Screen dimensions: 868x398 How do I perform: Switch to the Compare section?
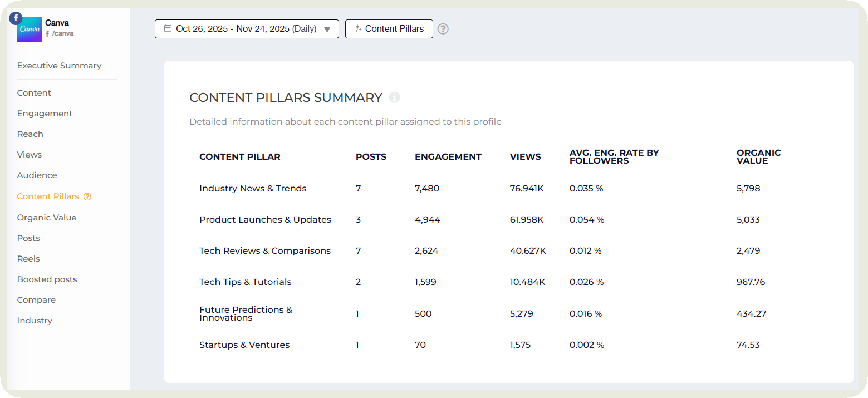pos(36,299)
